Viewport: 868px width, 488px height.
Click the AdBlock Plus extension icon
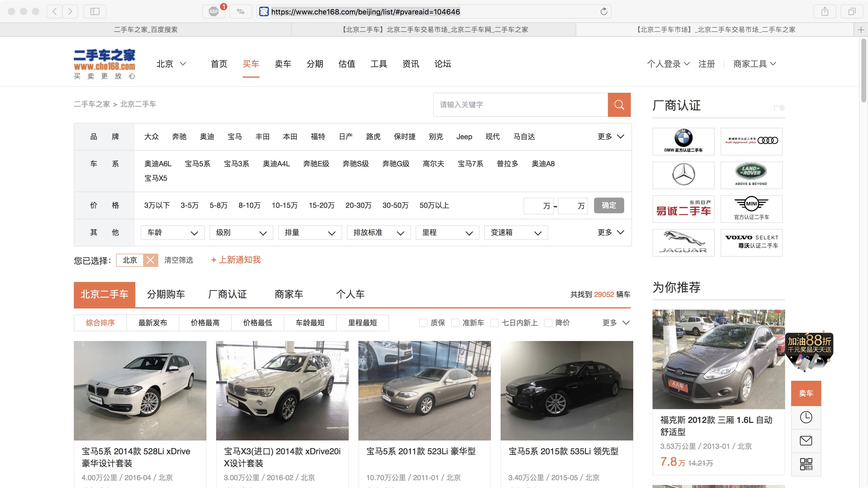point(214,11)
